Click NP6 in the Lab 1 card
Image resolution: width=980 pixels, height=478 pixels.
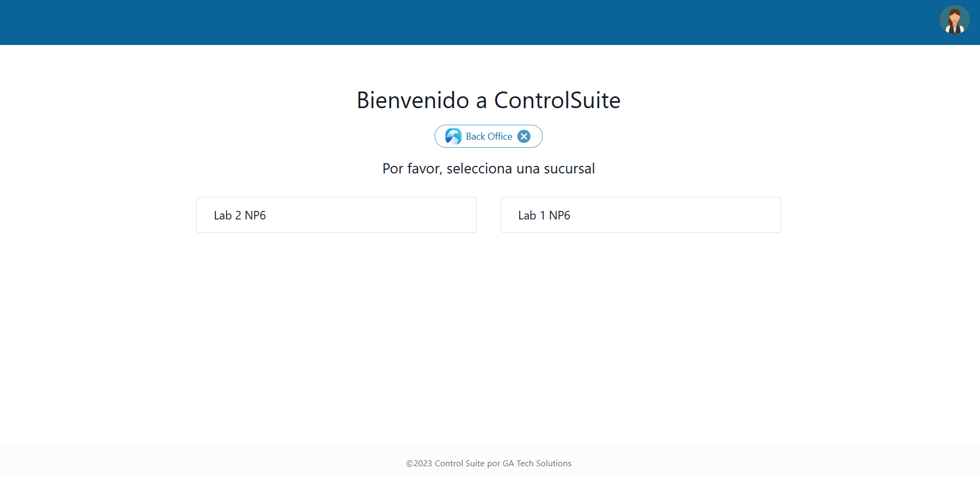coord(559,215)
